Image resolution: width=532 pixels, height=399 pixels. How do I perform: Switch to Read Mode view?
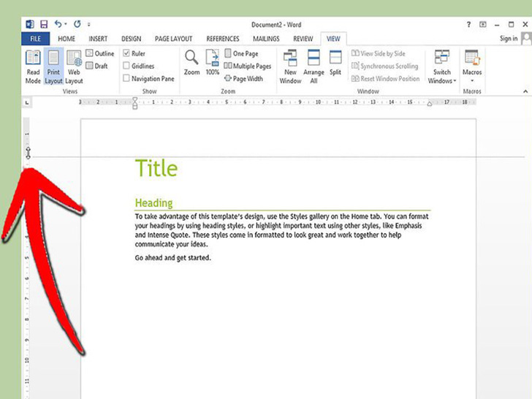pos(33,66)
